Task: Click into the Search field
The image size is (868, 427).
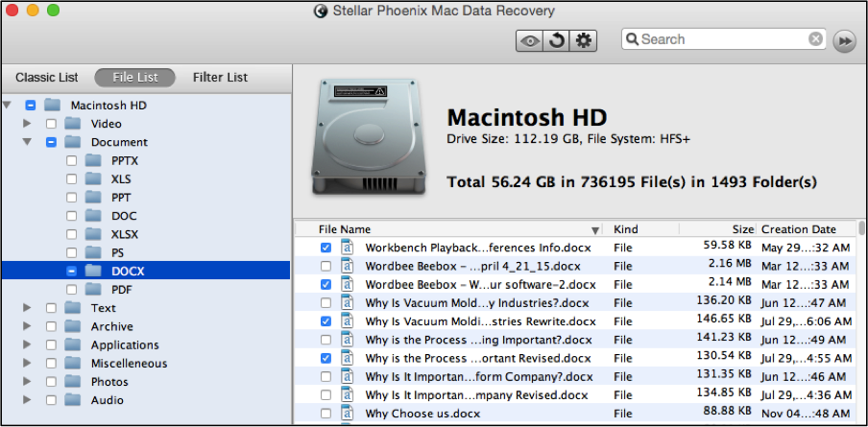Action: 723,39
